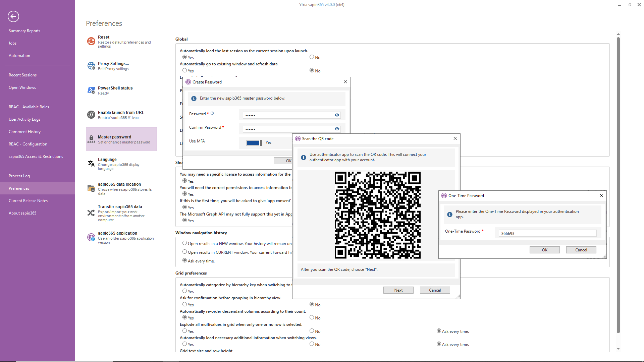Show password with eye icon in Password field
Image resolution: width=644 pixels, height=362 pixels.
click(337, 115)
